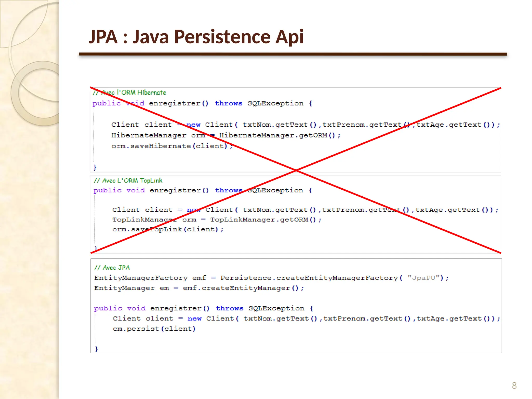Click the slide title "JPA : Java Persistence Api"

196,37
